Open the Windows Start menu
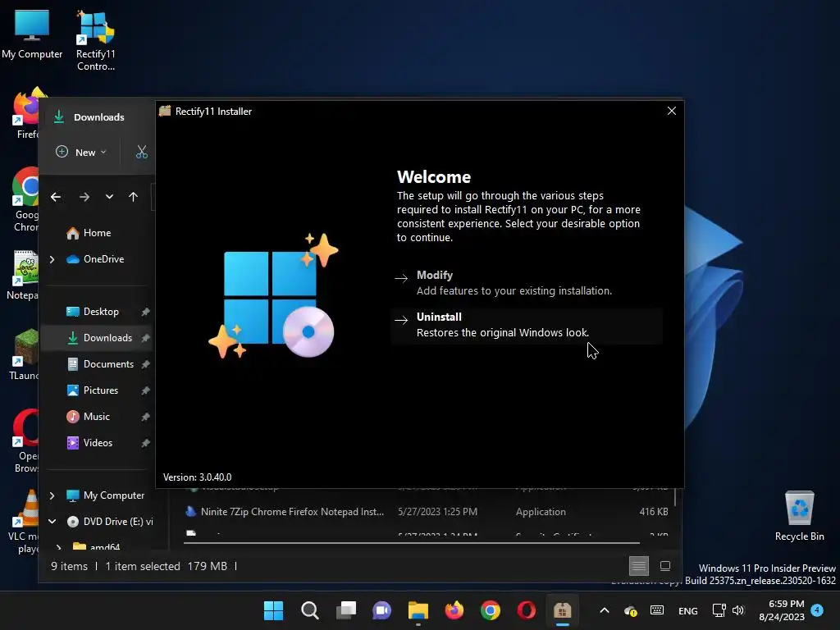The width and height of the screenshot is (840, 630). pos(274,610)
